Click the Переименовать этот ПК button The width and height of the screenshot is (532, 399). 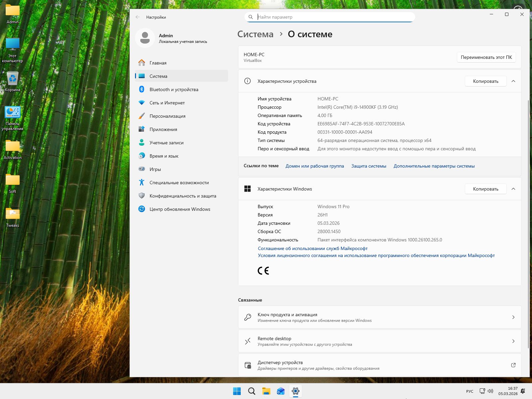point(486,57)
